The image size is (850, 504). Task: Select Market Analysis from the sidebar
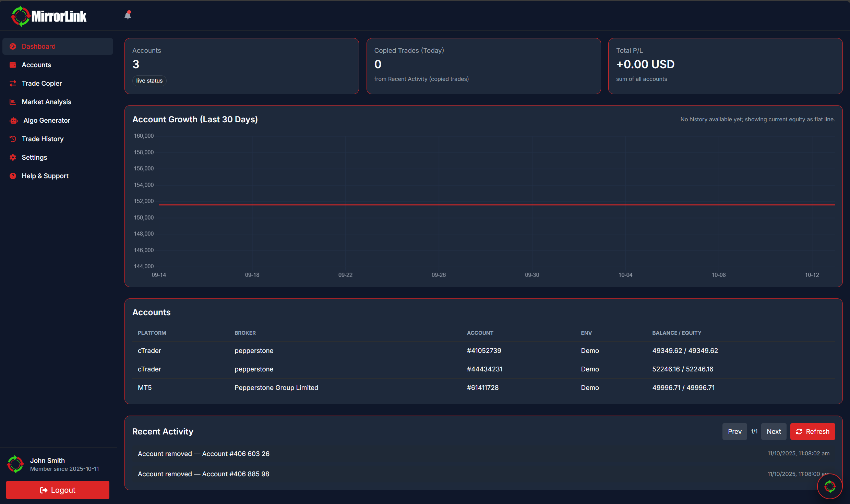(46, 102)
